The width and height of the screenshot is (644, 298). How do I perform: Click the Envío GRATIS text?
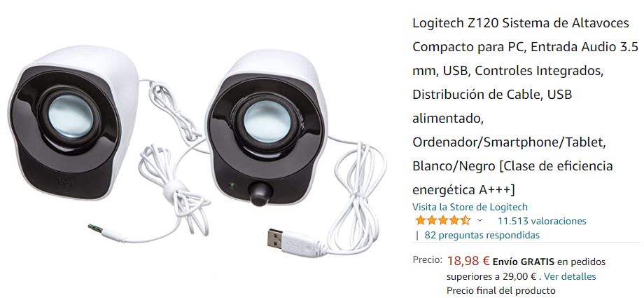[x=524, y=262]
